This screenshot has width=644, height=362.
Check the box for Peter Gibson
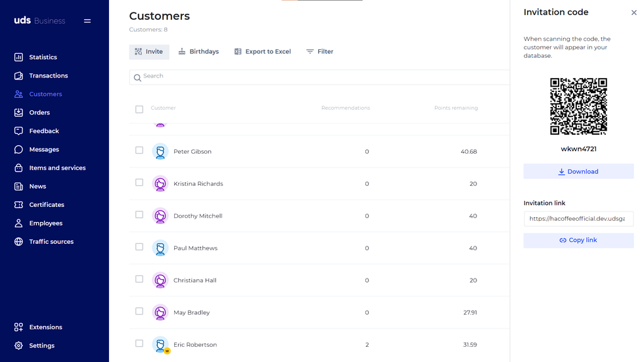pos(139,150)
